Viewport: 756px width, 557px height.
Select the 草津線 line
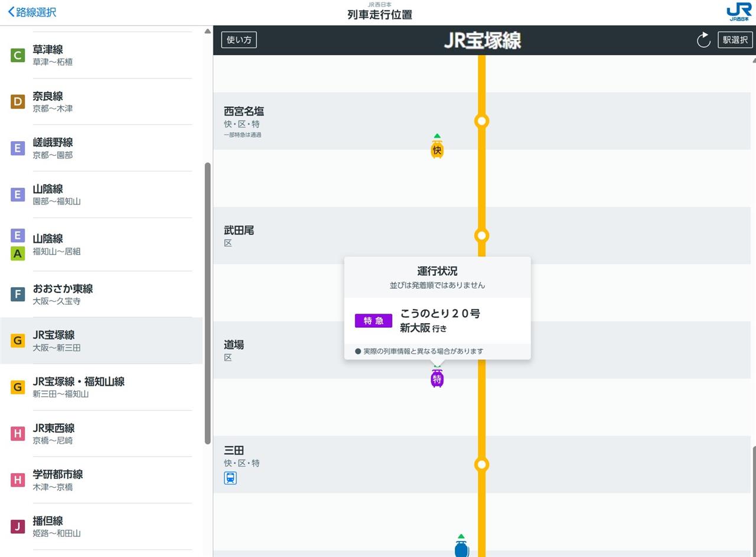tap(102, 56)
